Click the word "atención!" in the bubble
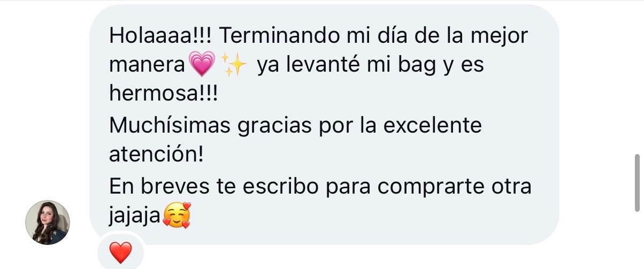 tap(156, 155)
